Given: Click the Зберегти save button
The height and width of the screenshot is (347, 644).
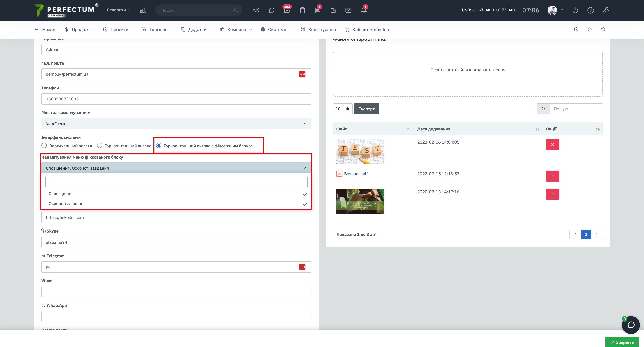Looking at the screenshot, I should click(x=622, y=342).
